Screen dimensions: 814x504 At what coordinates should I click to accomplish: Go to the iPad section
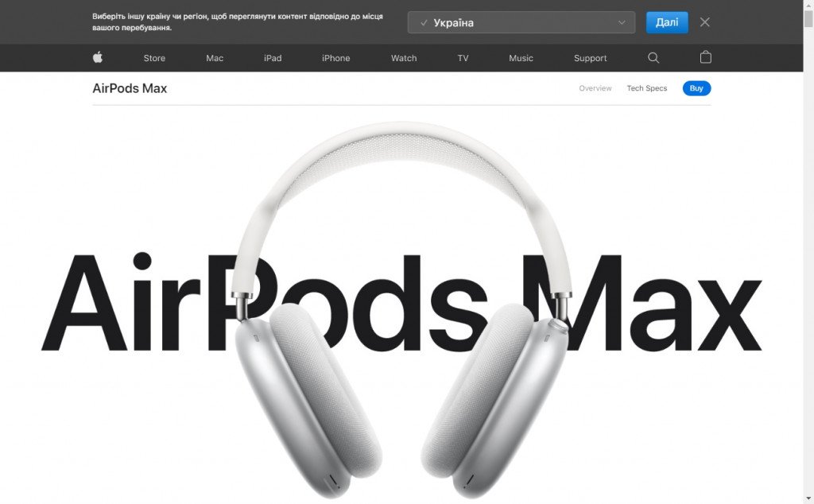pyautogui.click(x=273, y=58)
